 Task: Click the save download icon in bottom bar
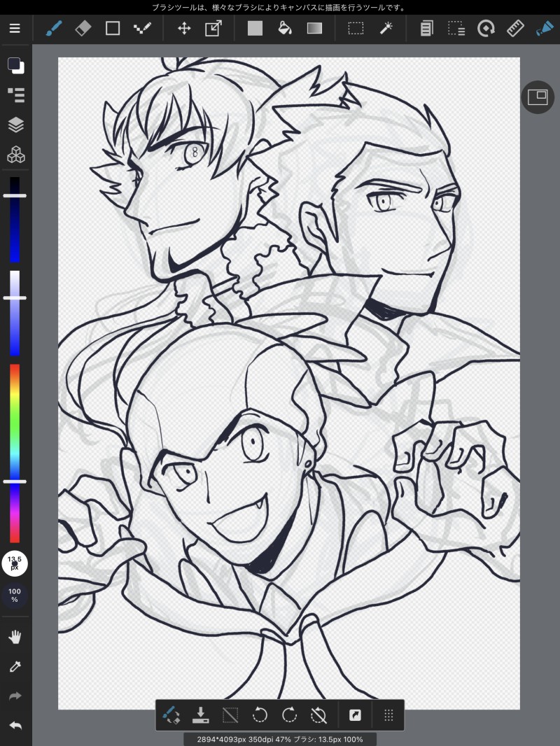[x=201, y=715]
